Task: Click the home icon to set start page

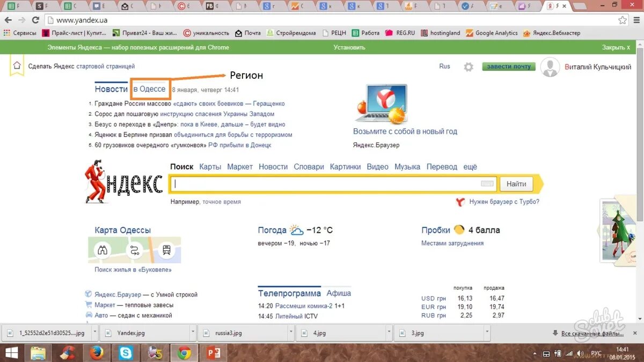Action: 17,66
